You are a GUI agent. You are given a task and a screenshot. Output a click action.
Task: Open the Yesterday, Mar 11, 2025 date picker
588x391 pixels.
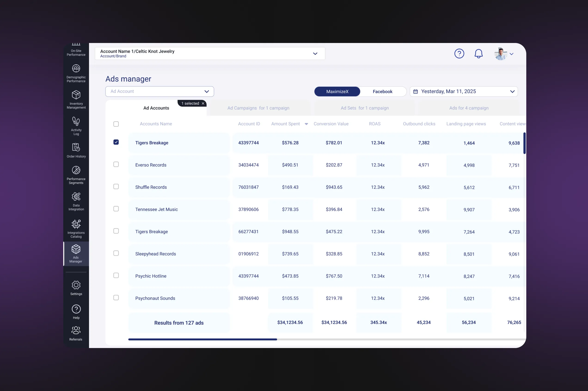(x=464, y=92)
